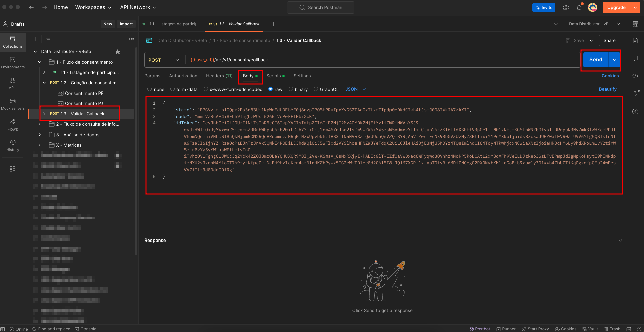
Task: Open the JSON body format dropdown
Action: point(355,89)
